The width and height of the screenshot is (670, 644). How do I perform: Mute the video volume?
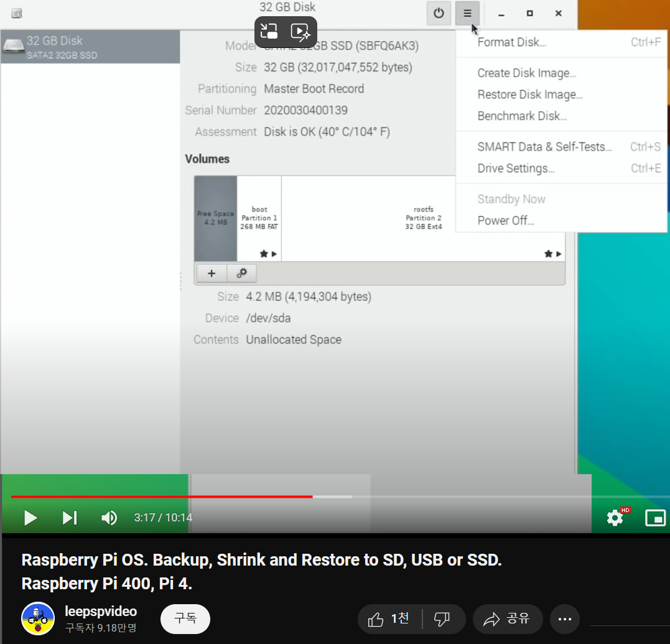109,518
